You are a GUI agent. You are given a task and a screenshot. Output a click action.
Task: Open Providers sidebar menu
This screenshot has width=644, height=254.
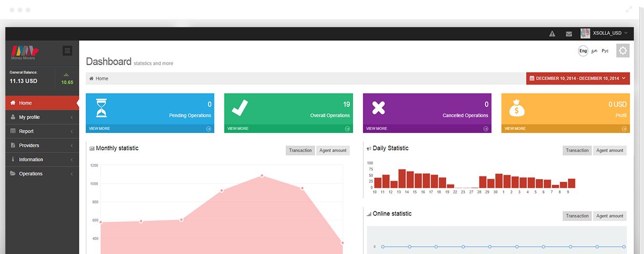click(42, 145)
